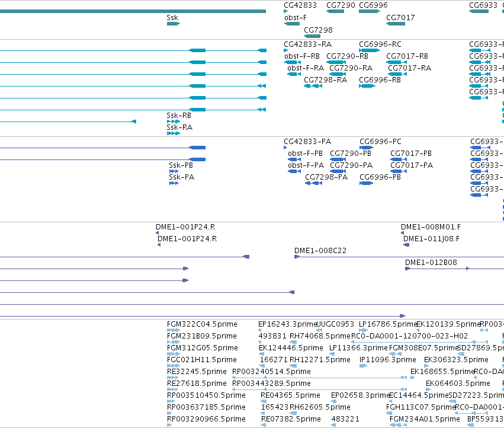Select the RP003240514.5prime EST
Image resolution: width=504 pixels, height=428 pixels.
pos(319,378)
